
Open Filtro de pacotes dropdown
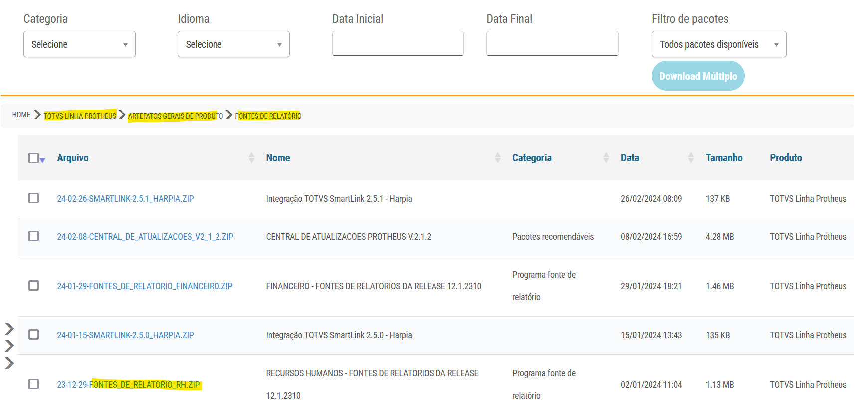[x=719, y=44]
